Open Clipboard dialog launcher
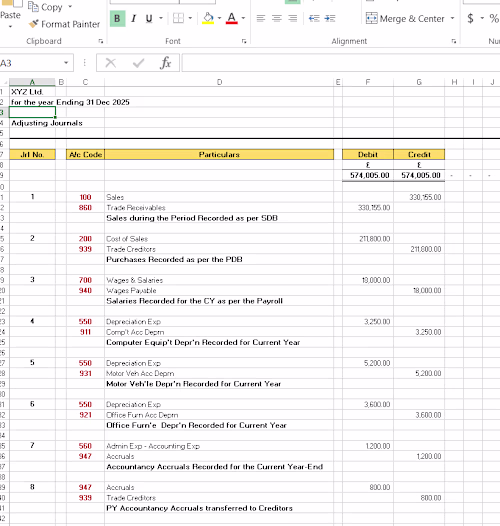The width and height of the screenshot is (500, 526). pos(101,41)
